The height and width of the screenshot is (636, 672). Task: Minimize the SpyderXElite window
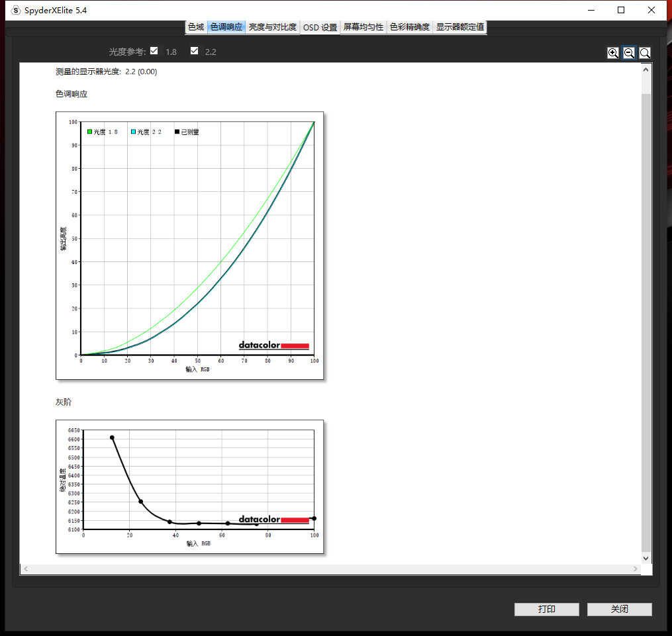coord(591,10)
